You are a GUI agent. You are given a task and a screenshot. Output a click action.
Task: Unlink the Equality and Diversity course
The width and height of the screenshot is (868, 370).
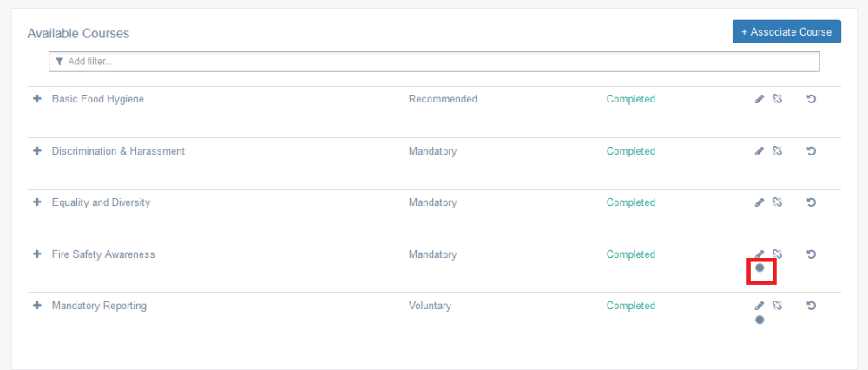tap(777, 202)
